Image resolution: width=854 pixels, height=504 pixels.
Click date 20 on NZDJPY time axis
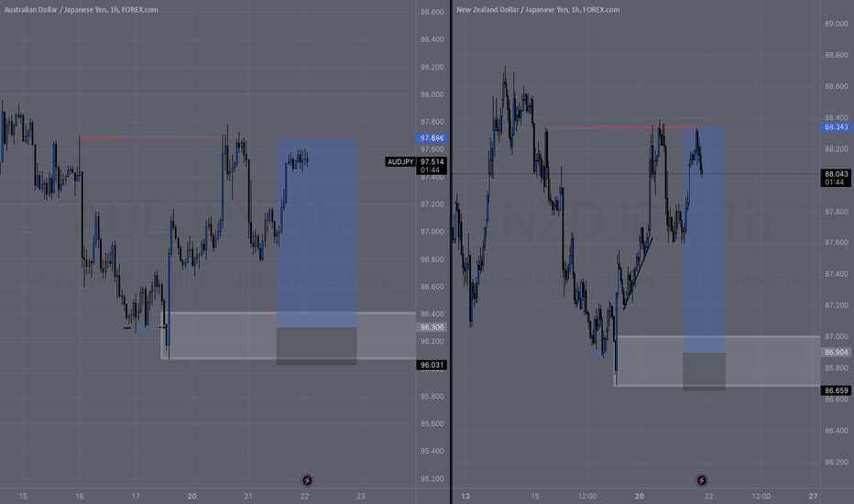tap(640, 497)
